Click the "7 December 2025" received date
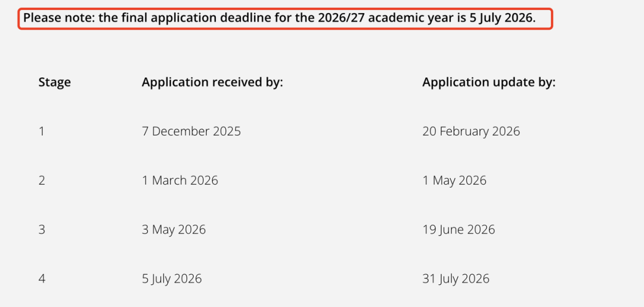The height and width of the screenshot is (307, 644). pos(191,131)
